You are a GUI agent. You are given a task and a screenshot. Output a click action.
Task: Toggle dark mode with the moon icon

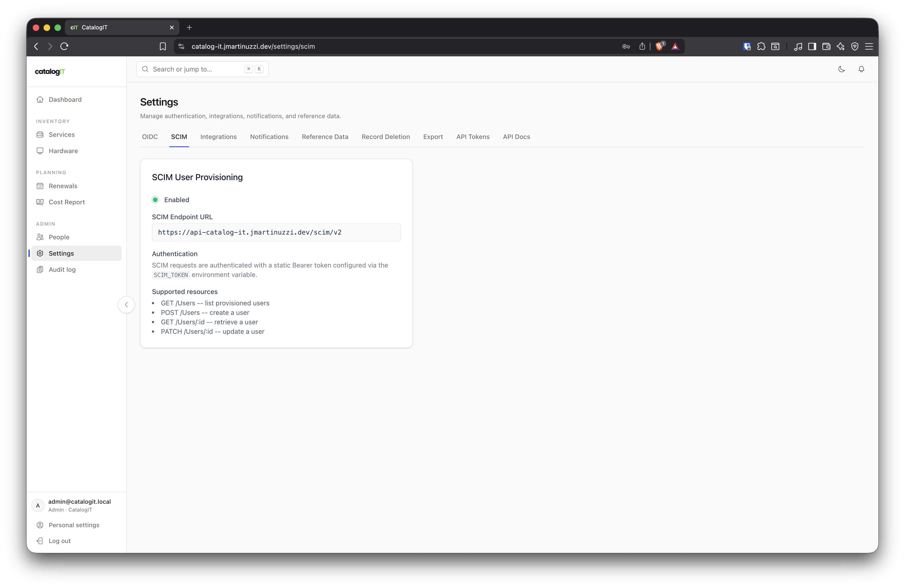pyautogui.click(x=842, y=69)
